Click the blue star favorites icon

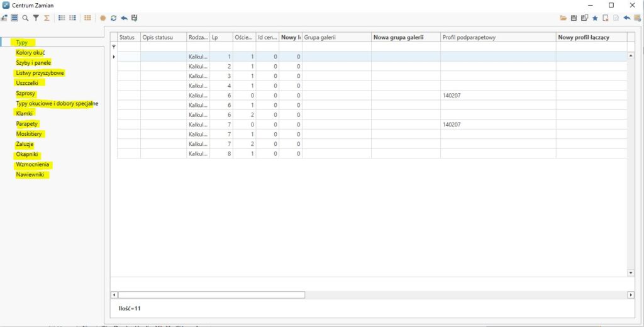pos(595,18)
